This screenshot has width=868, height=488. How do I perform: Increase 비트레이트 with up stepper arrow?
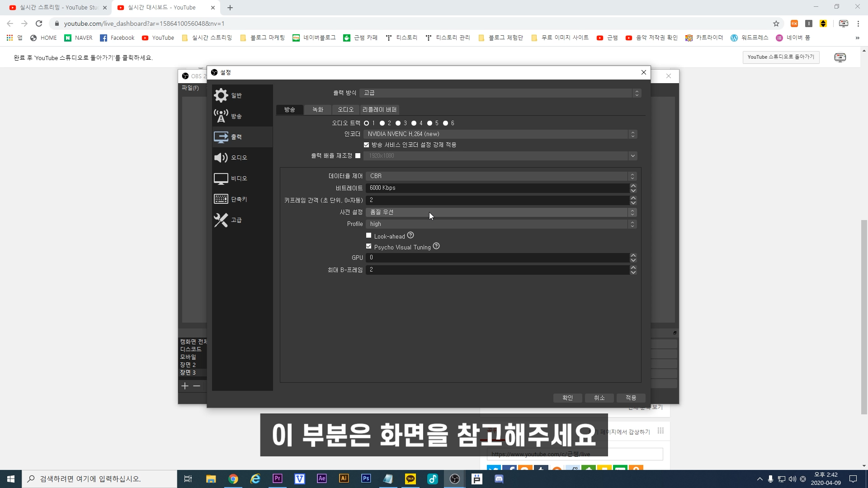[x=633, y=185]
